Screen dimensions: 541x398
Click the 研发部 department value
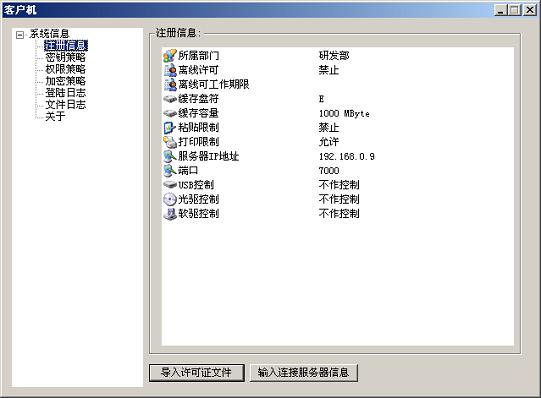coord(334,56)
